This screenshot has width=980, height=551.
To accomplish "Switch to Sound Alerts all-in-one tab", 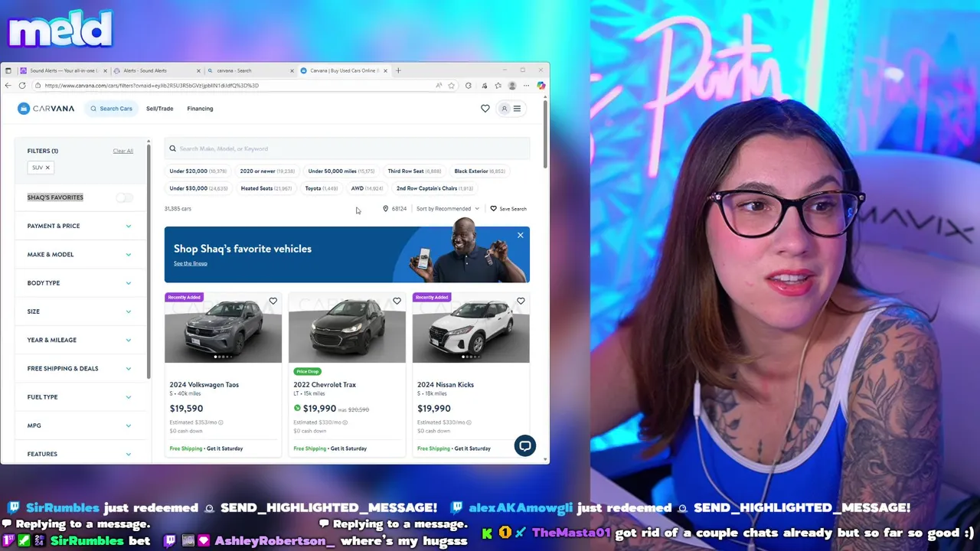I will [63, 70].
